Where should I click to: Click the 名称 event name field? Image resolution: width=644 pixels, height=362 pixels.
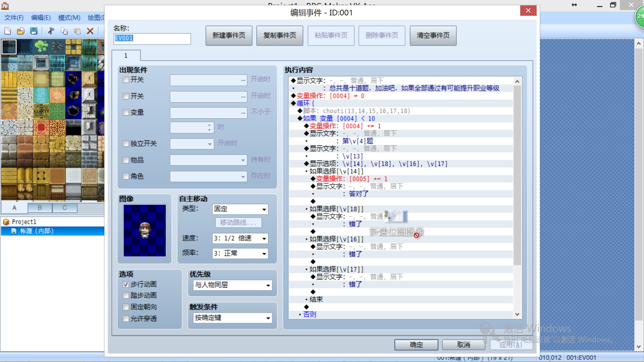152,39
